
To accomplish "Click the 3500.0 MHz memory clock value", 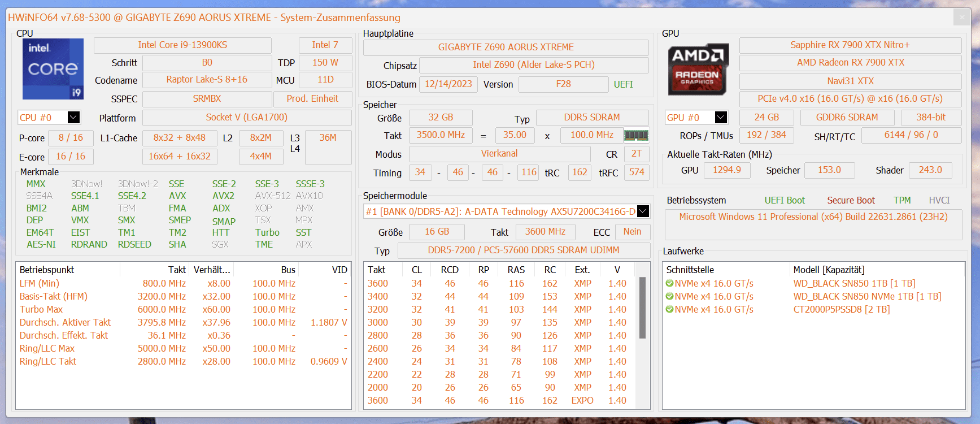I will pos(441,135).
